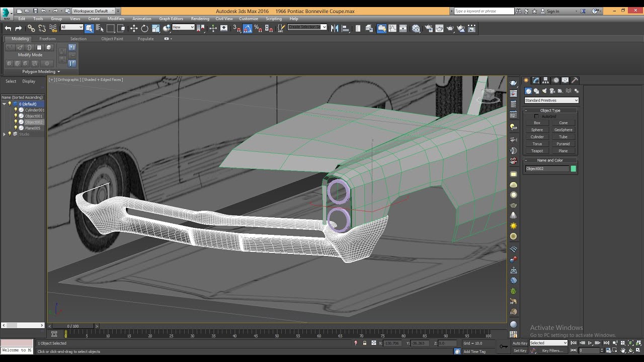This screenshot has width=644, height=362.
Task: Toggle visibility bulb of Plane005
Action: coord(16,128)
